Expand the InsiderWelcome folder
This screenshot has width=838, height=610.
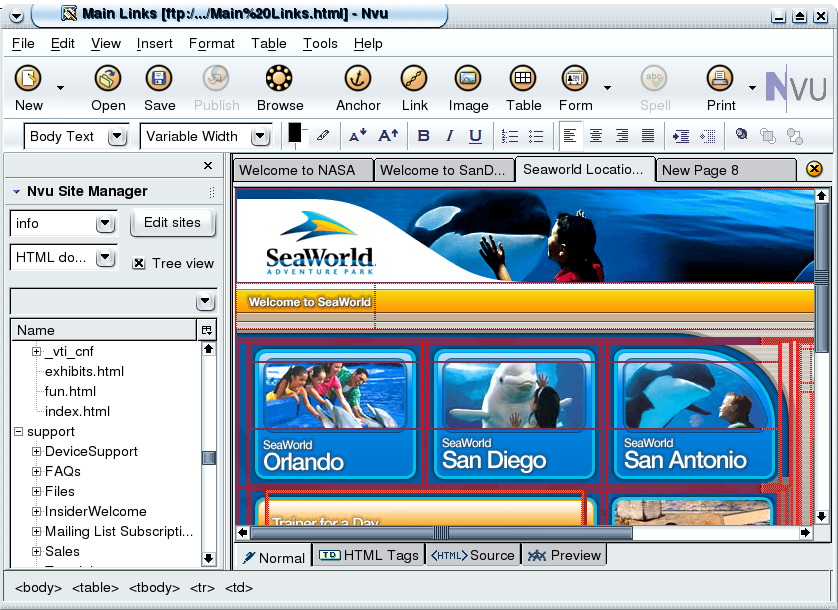[36, 511]
